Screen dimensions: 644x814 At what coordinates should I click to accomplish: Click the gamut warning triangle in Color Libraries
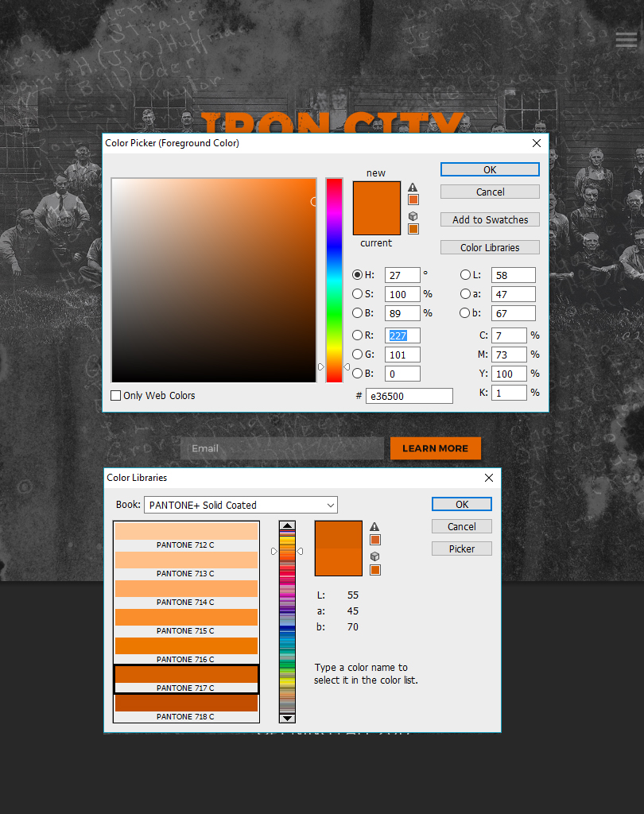[x=374, y=526]
